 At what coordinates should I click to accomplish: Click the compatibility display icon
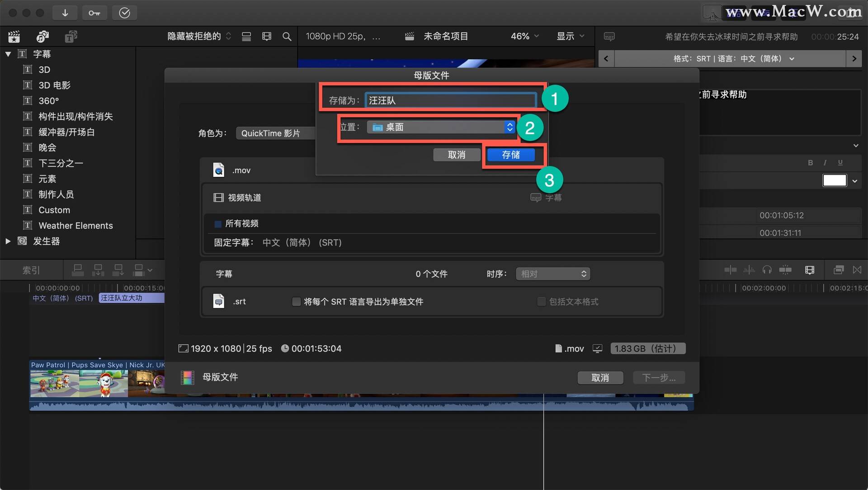tap(597, 348)
